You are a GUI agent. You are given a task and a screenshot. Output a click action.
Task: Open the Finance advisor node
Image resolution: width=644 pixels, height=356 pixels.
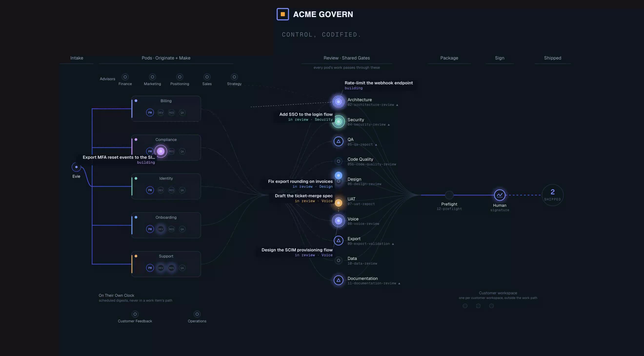pos(125,77)
